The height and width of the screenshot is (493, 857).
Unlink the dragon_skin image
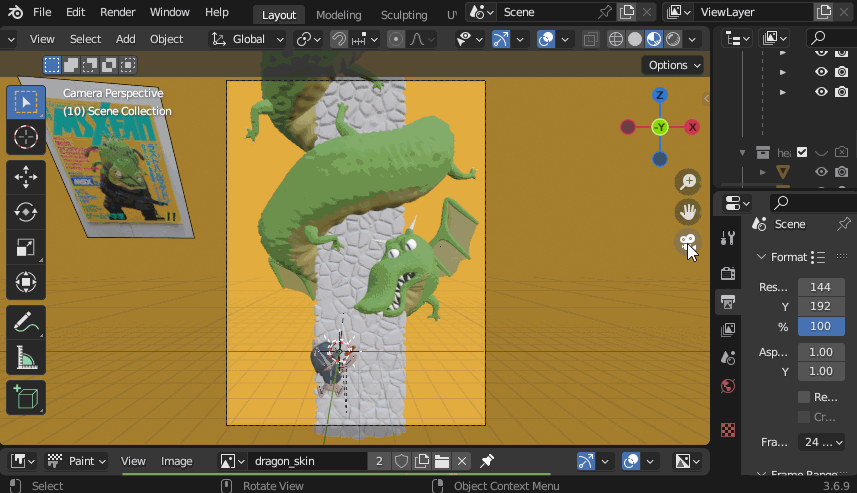point(462,461)
